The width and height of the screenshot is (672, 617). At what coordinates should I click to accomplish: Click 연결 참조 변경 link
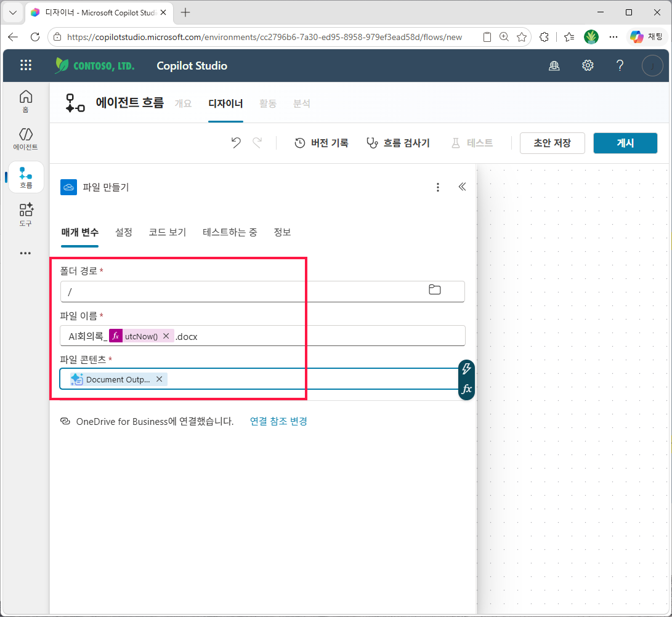(x=278, y=421)
